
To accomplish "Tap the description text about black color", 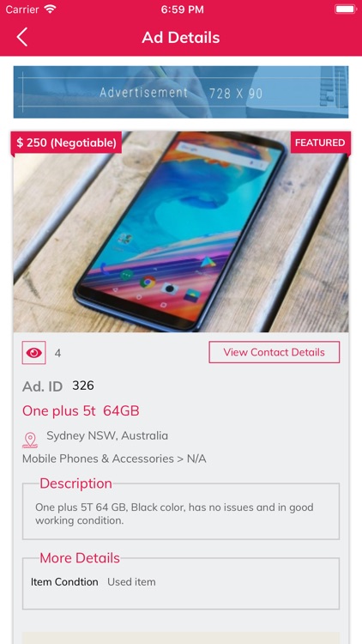I will click(174, 513).
